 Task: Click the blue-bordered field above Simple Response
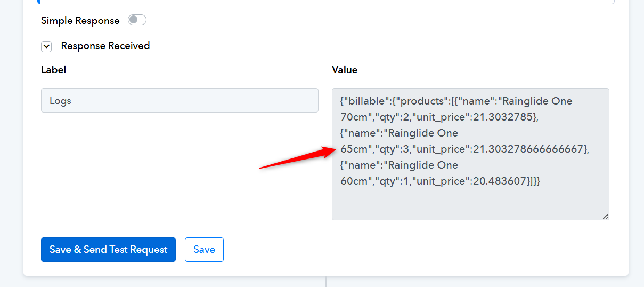(x=326, y=2)
